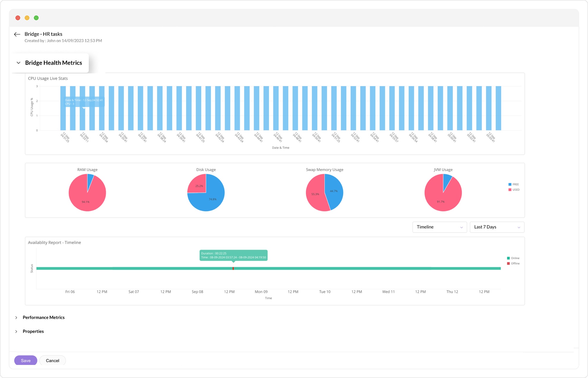Screen dimensions: 588x378
Task: Click the Cancel button
Action: [x=52, y=360]
